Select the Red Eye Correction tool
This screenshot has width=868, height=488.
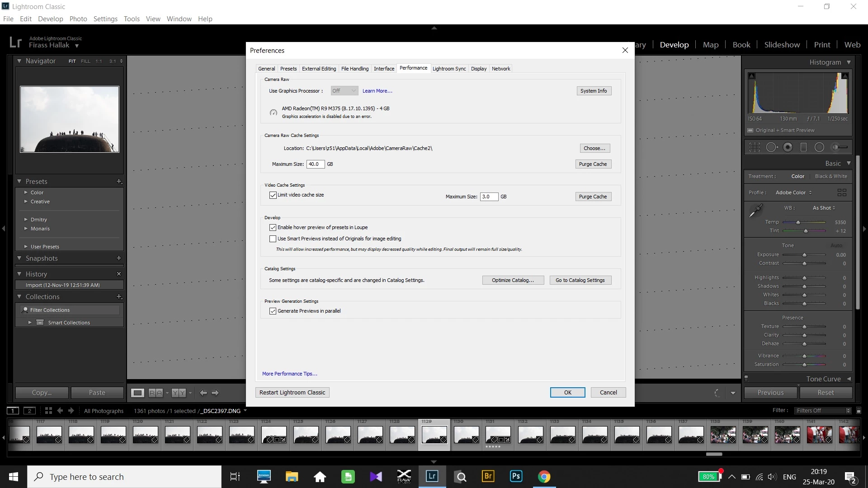point(788,147)
